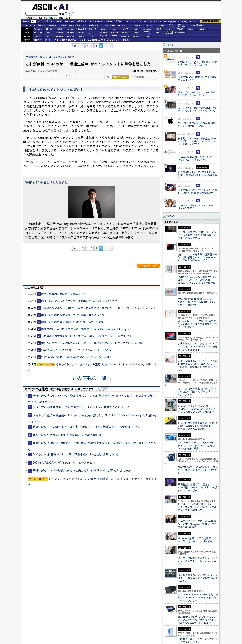The width and height of the screenshot is (242, 644).
Task: Open the kintone brand logo link
Action: coord(71,36)
